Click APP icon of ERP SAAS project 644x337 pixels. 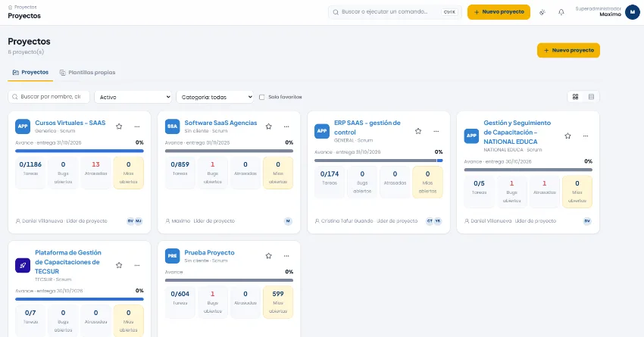click(x=322, y=131)
